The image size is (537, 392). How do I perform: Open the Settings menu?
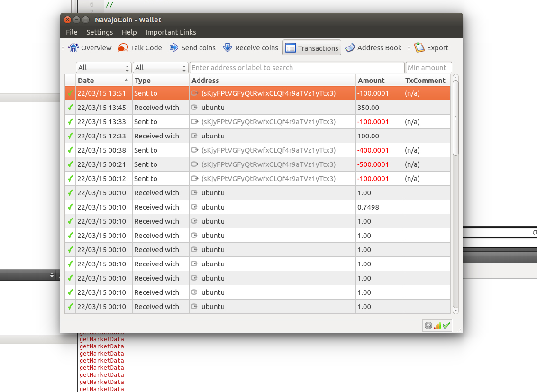tap(100, 32)
